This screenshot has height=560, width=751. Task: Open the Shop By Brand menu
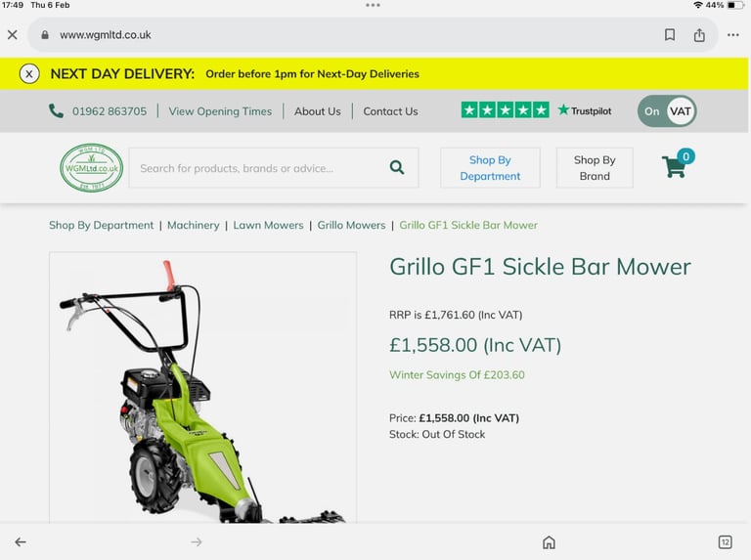[595, 168]
